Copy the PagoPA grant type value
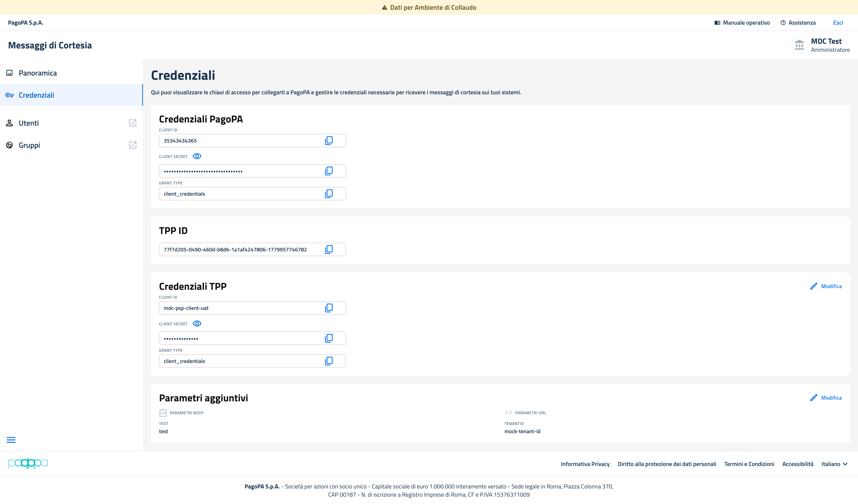The image size is (858, 504). (x=329, y=194)
